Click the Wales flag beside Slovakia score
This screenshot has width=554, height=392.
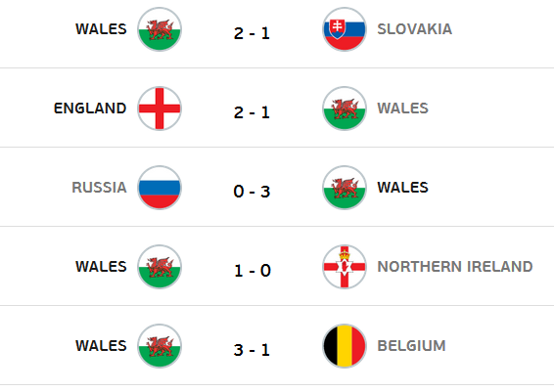[x=160, y=29]
